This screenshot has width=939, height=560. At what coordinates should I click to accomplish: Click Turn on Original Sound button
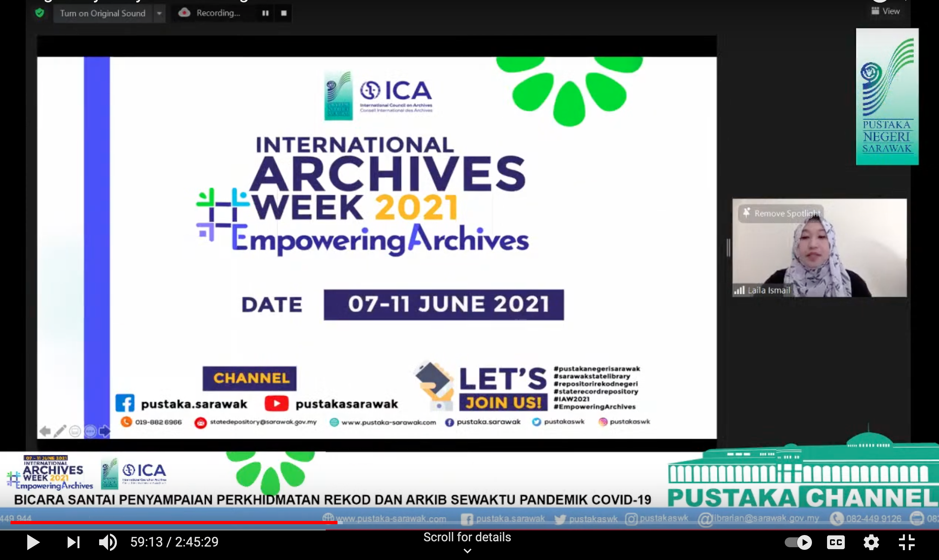coord(103,13)
